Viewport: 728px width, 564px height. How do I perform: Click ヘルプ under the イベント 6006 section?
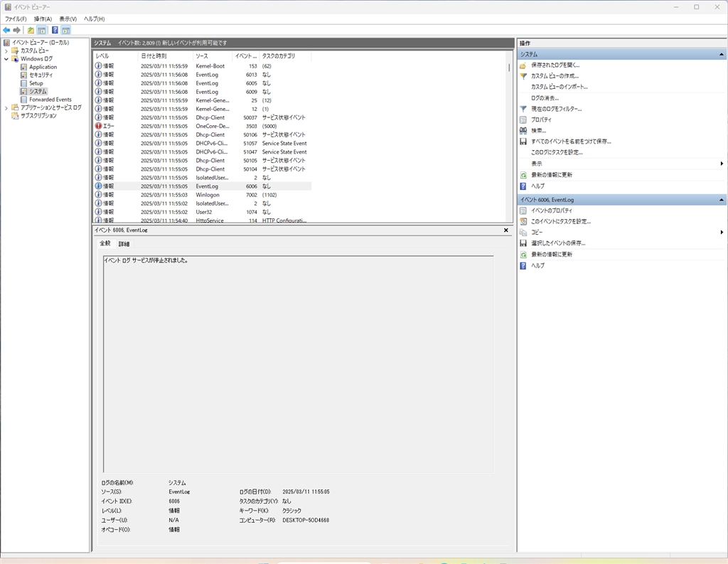[537, 265]
